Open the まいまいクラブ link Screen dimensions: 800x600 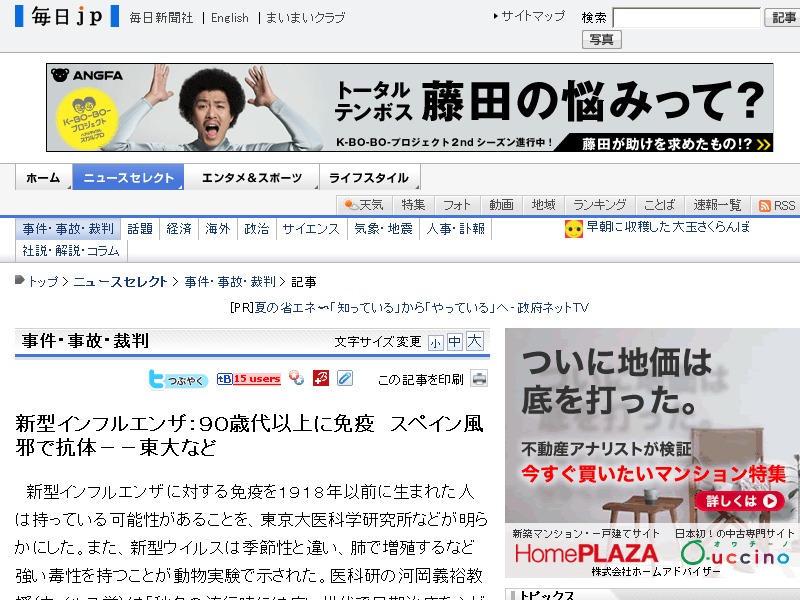pos(305,18)
